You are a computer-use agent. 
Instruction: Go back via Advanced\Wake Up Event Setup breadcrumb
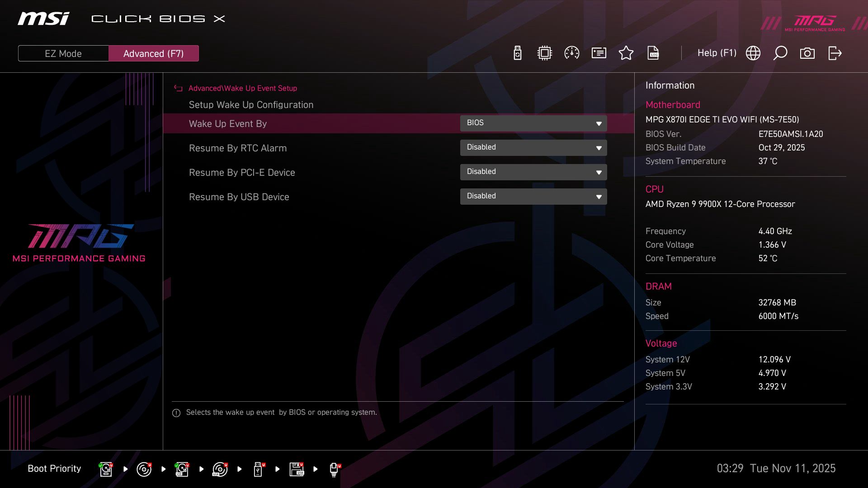coord(242,88)
